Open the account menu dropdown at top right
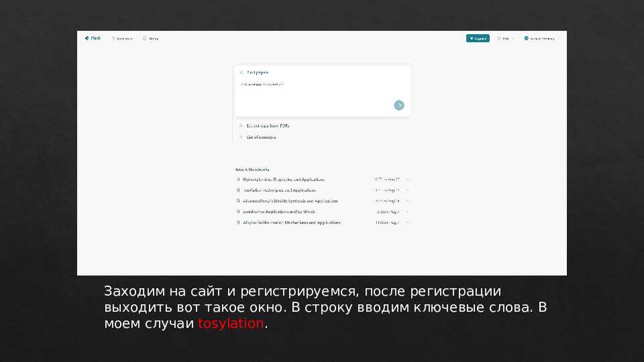 (542, 38)
